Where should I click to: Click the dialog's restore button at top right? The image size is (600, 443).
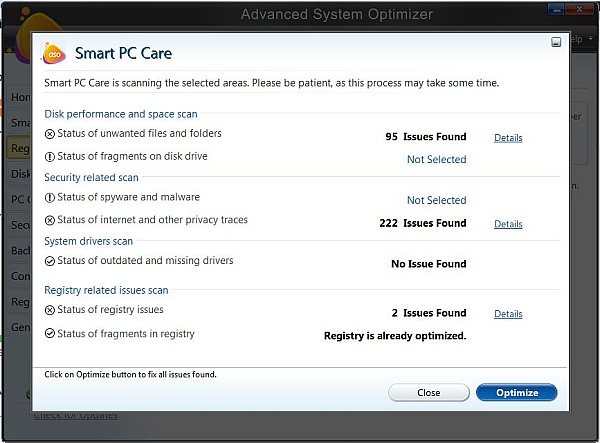tap(556, 43)
